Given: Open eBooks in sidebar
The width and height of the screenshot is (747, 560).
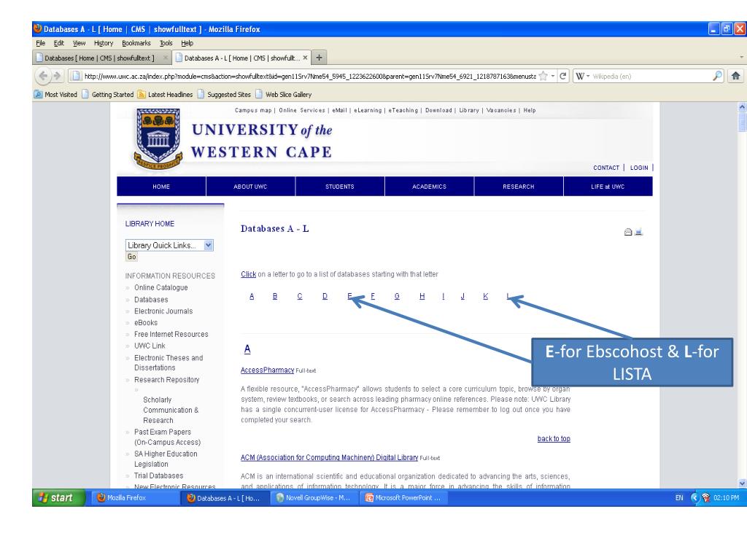Looking at the screenshot, I should pyautogui.click(x=146, y=322).
